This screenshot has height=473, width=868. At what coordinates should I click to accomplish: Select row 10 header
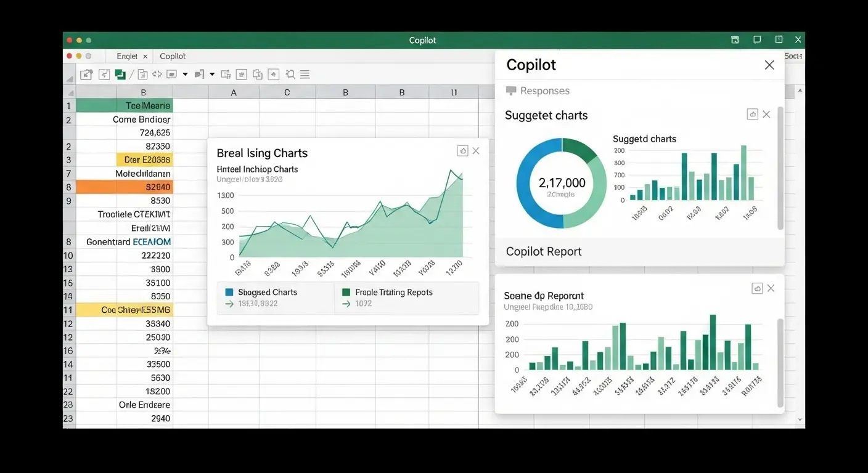coord(68,256)
